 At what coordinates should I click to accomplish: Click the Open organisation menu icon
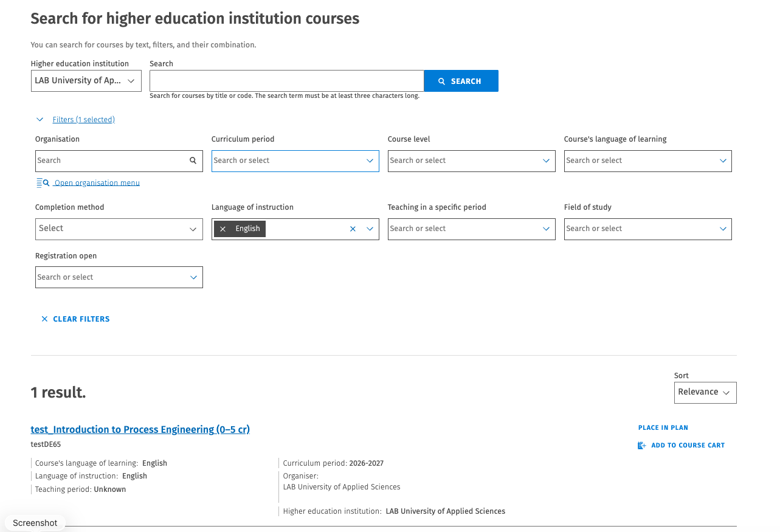click(43, 183)
